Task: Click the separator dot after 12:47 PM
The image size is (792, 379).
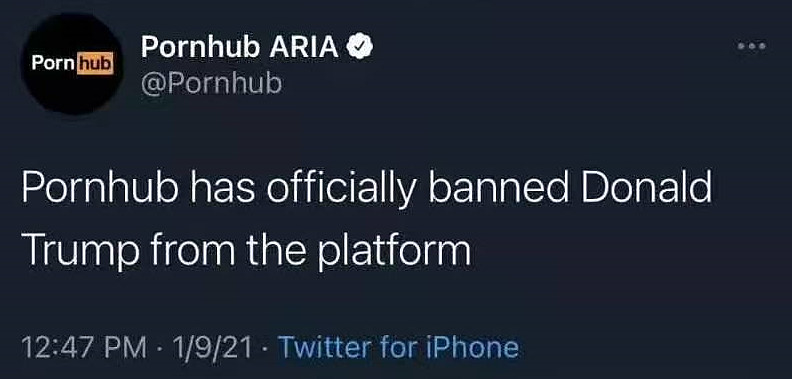Action: pos(160,348)
